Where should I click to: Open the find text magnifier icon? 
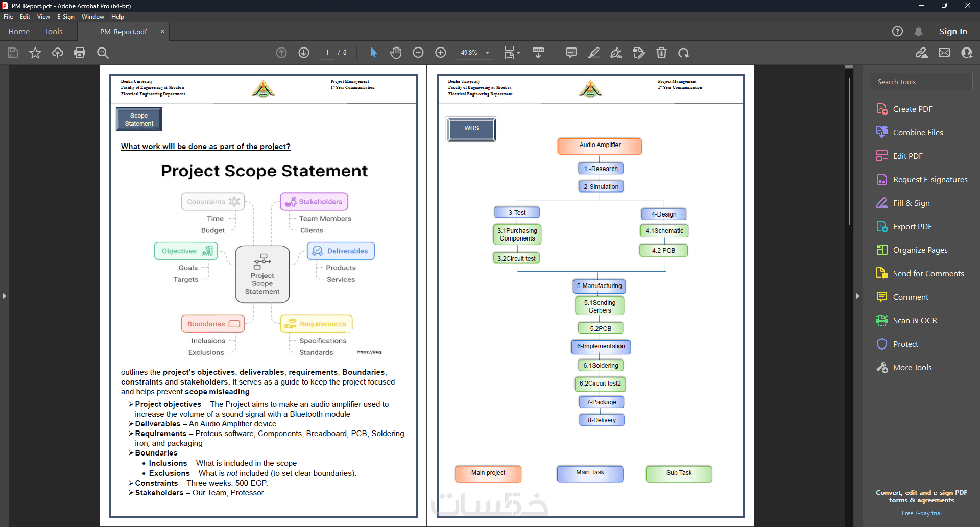tap(103, 53)
